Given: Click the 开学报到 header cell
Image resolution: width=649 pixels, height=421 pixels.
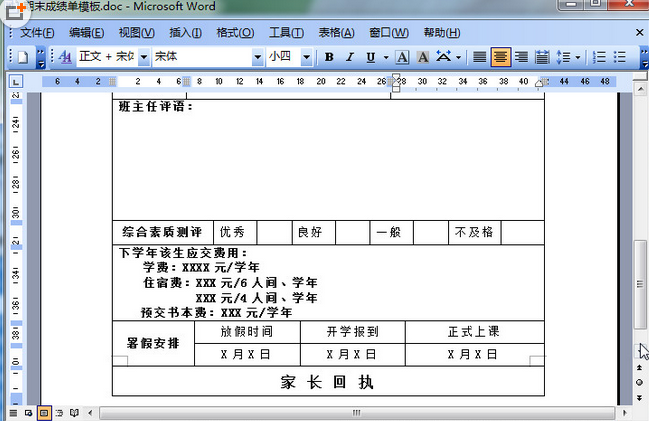Looking at the screenshot, I should pos(353,332).
